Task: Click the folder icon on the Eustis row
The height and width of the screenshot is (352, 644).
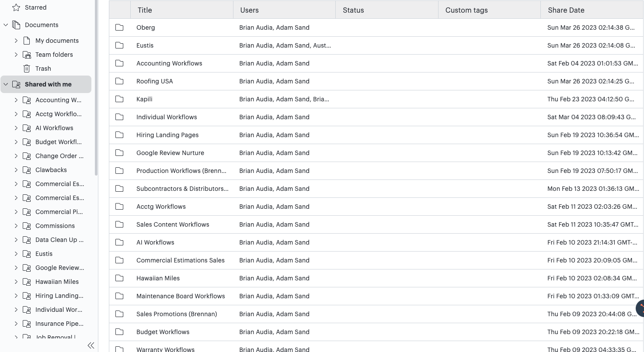Action: [119, 45]
